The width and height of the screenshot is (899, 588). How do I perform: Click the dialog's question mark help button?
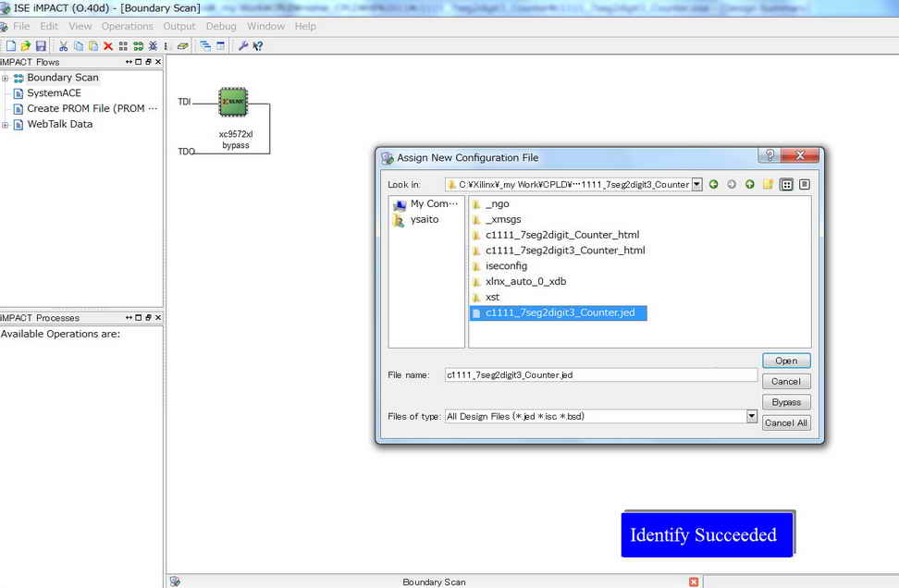pos(770,155)
